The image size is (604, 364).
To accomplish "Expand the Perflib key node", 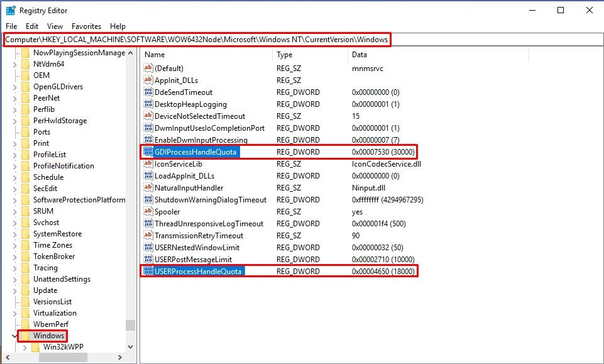I will click(14, 109).
